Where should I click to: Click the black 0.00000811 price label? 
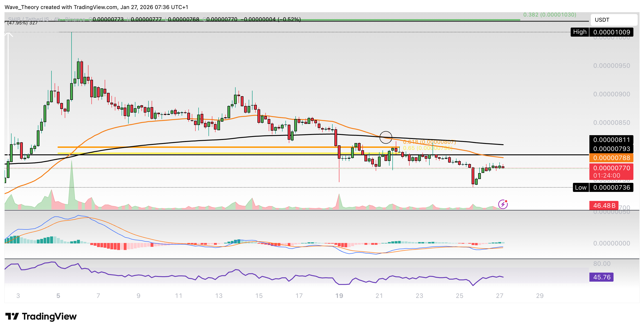tap(611, 140)
